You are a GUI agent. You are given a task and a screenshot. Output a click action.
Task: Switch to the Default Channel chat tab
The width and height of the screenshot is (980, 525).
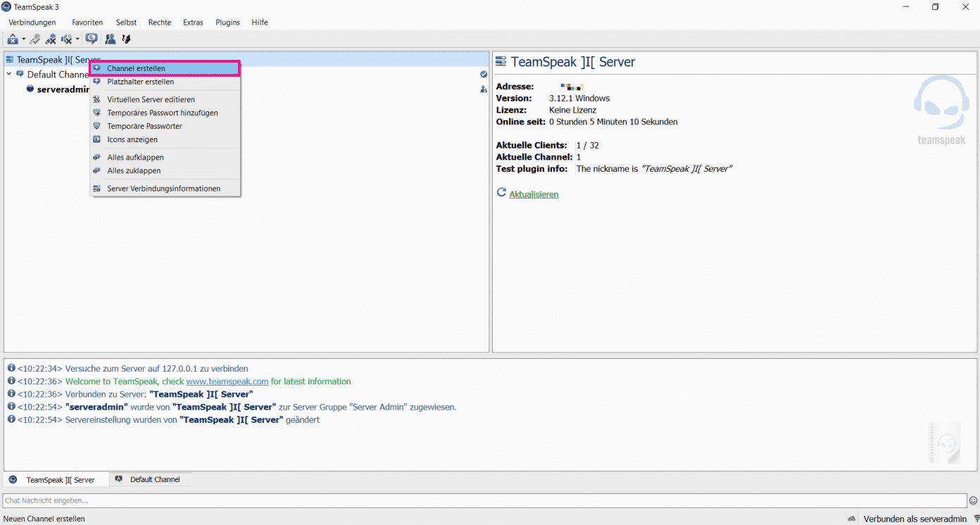[150, 479]
